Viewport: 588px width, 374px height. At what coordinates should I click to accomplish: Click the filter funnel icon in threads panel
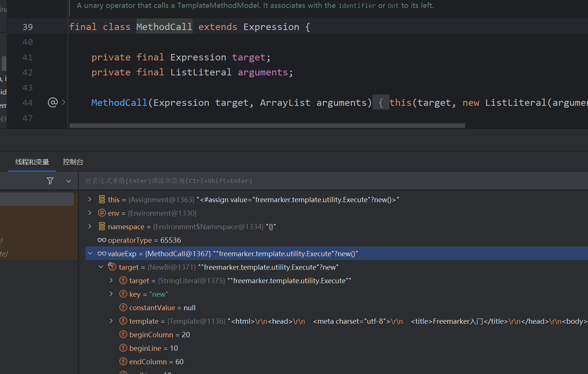point(50,181)
